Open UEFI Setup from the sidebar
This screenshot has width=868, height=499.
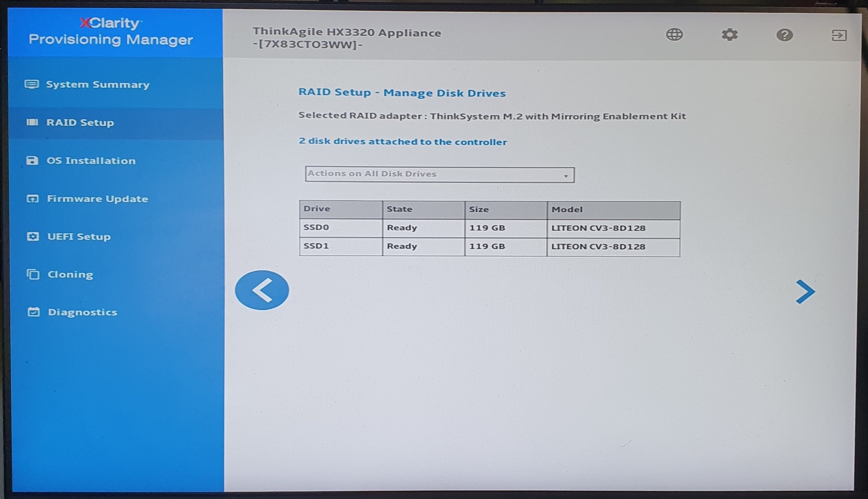tap(78, 237)
